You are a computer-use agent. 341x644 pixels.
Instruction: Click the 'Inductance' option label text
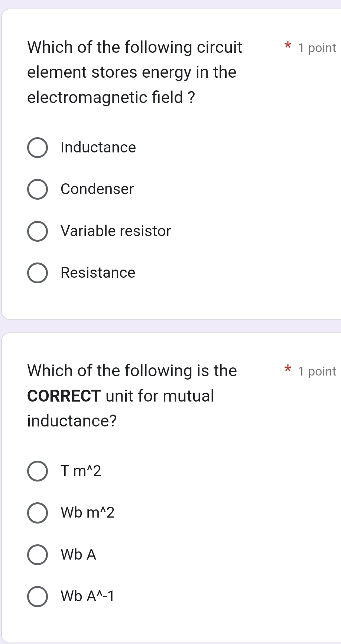click(98, 148)
